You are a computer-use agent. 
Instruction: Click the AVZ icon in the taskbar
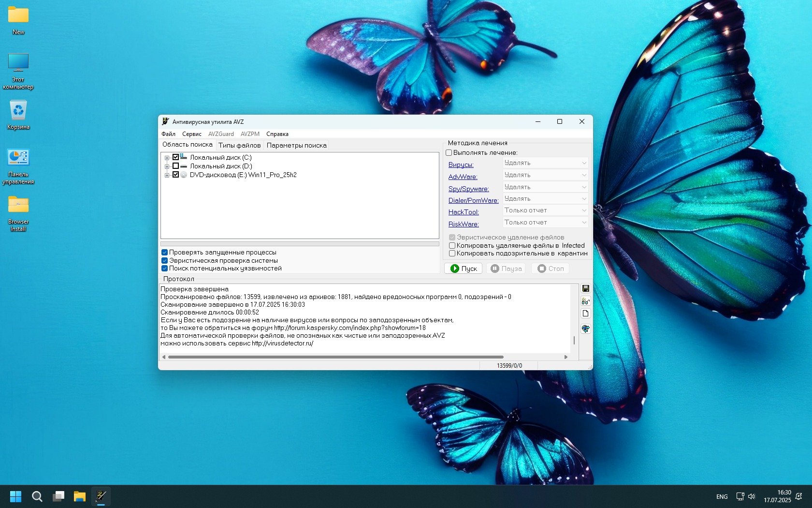point(101,496)
